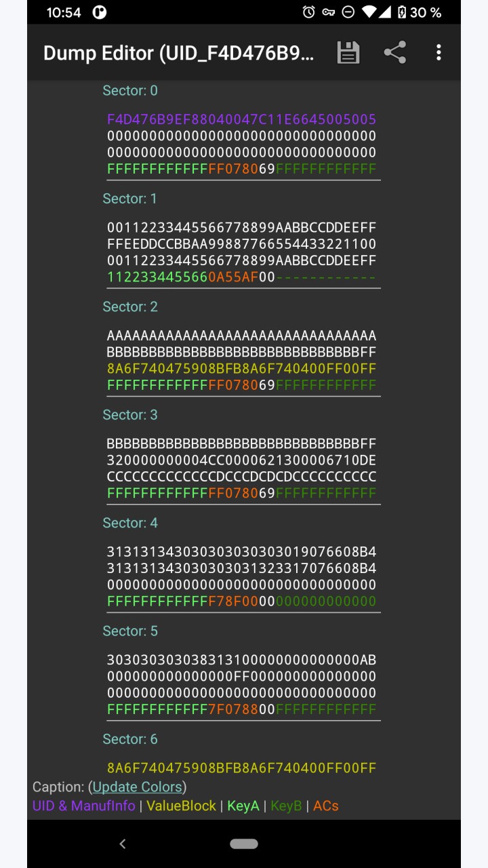Edit Sector 3 line 320000000004CC00
Screen dimensions: 488x868
242,460
